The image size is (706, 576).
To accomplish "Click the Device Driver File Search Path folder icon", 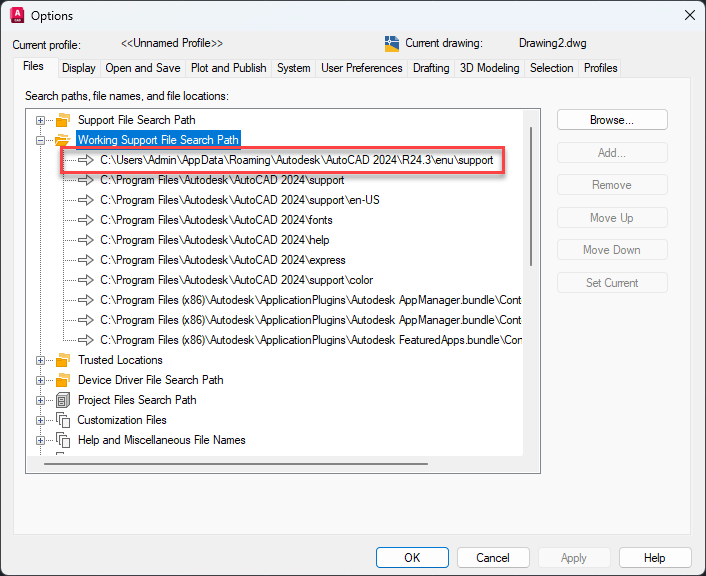I will [x=63, y=380].
